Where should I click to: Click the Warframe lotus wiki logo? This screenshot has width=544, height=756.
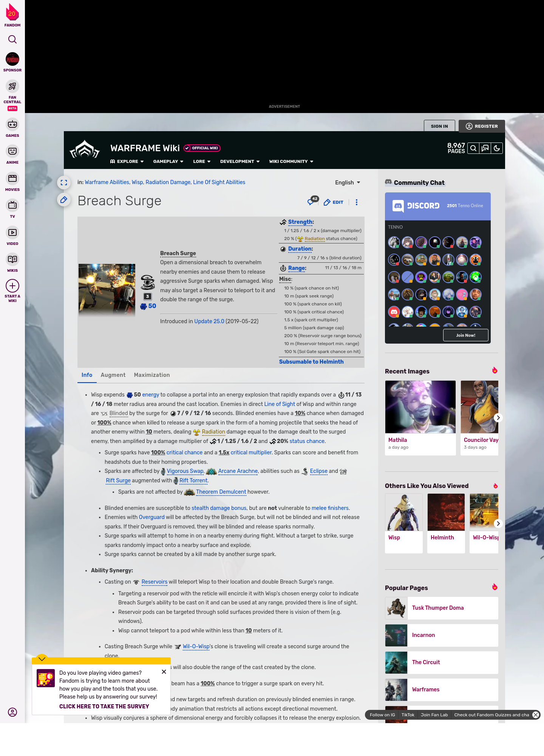(x=85, y=150)
